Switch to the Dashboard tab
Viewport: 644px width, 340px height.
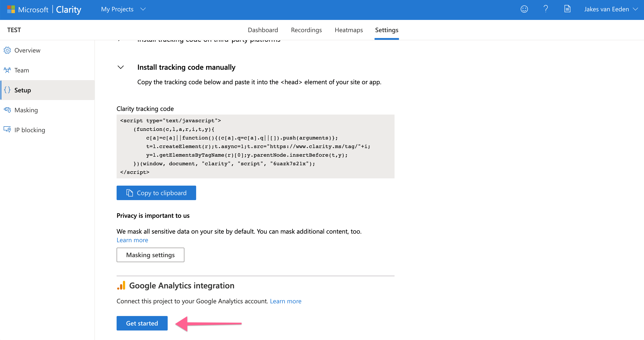[263, 30]
